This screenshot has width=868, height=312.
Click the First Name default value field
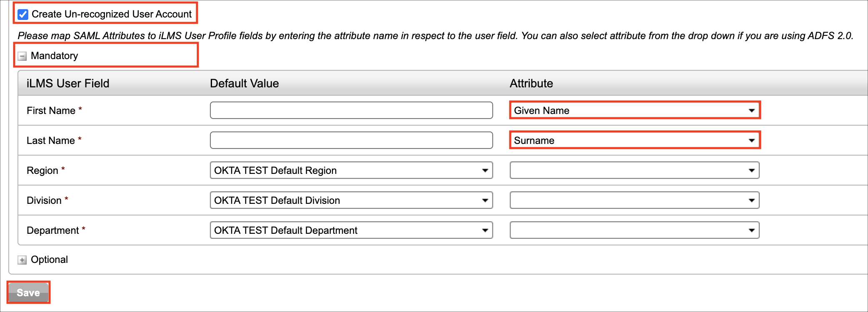pos(351,110)
